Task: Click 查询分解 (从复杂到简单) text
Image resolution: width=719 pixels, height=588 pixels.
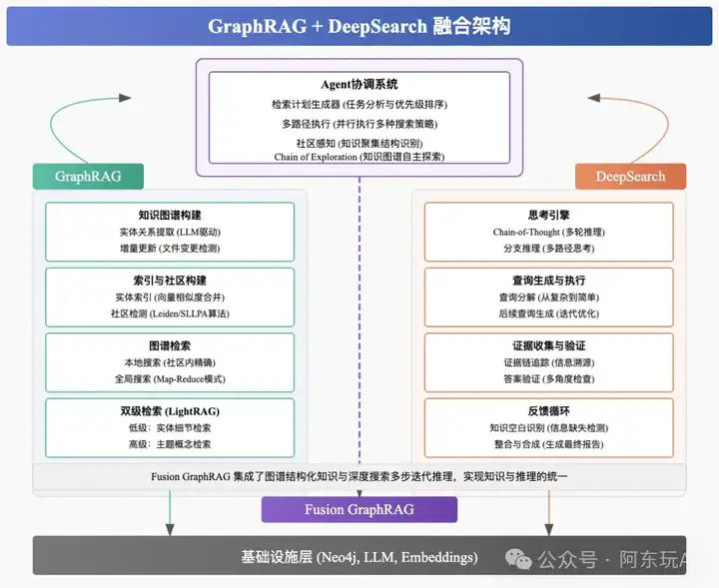Action: [x=549, y=297]
